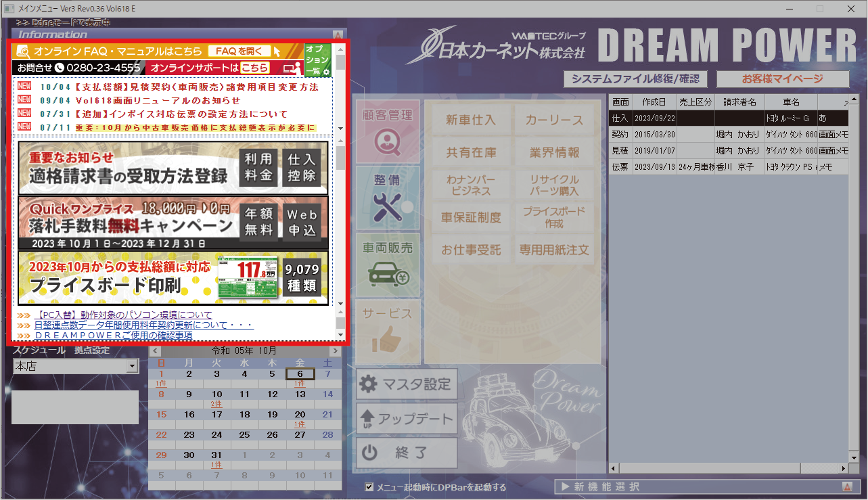Open Quickワンプライス campaign banner

click(x=173, y=223)
